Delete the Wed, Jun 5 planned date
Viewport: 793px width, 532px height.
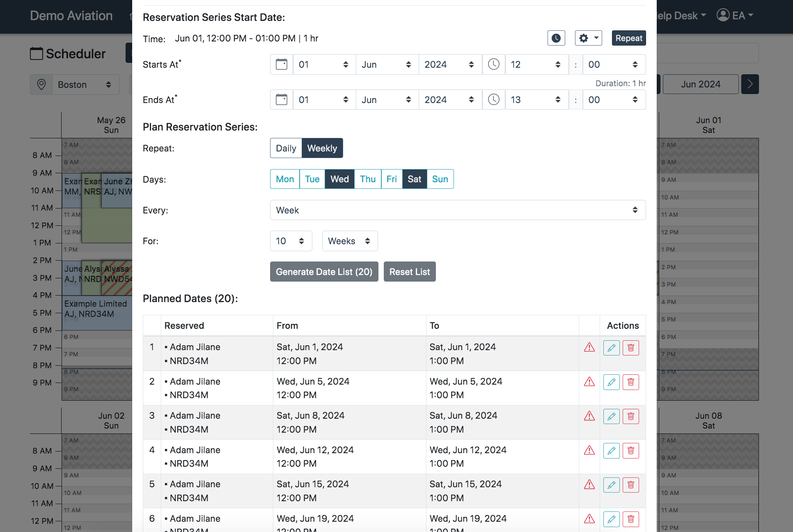pos(631,382)
